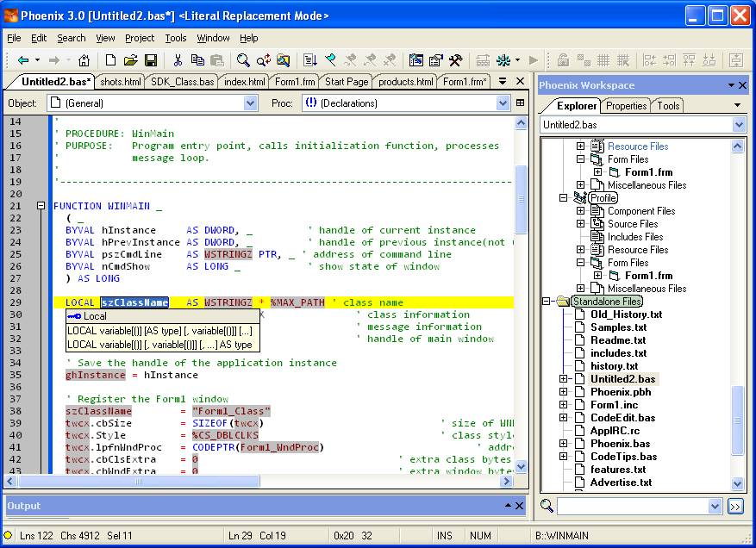
Task: Click the hammer build tools icon
Action: pos(456,60)
